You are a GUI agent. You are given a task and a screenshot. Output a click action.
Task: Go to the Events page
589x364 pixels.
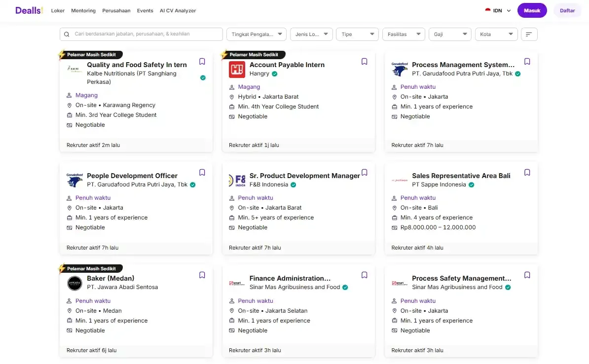click(145, 10)
